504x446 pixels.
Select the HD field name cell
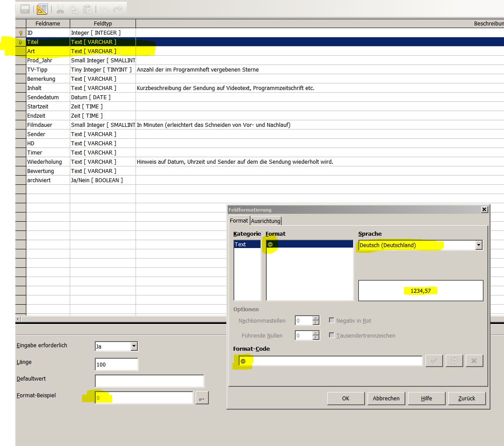pos(48,144)
